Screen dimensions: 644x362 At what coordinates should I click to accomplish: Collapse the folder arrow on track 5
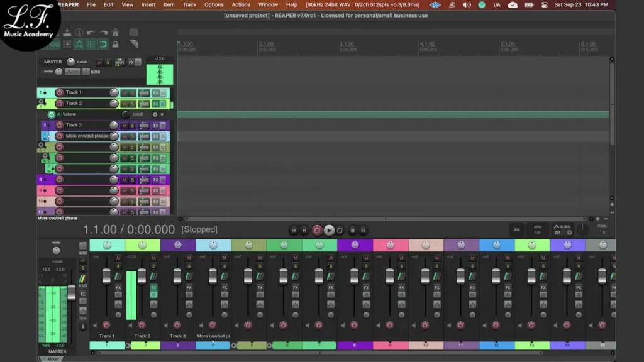tap(42, 144)
